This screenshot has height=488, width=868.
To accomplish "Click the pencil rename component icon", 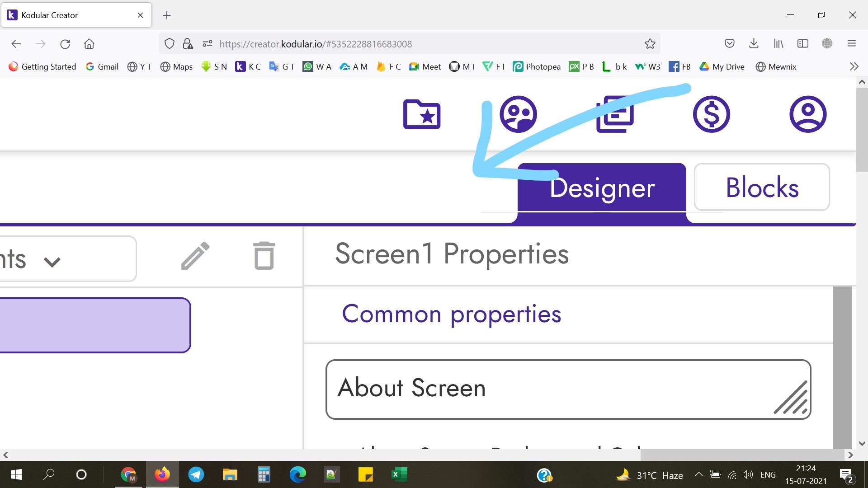I will (x=195, y=256).
